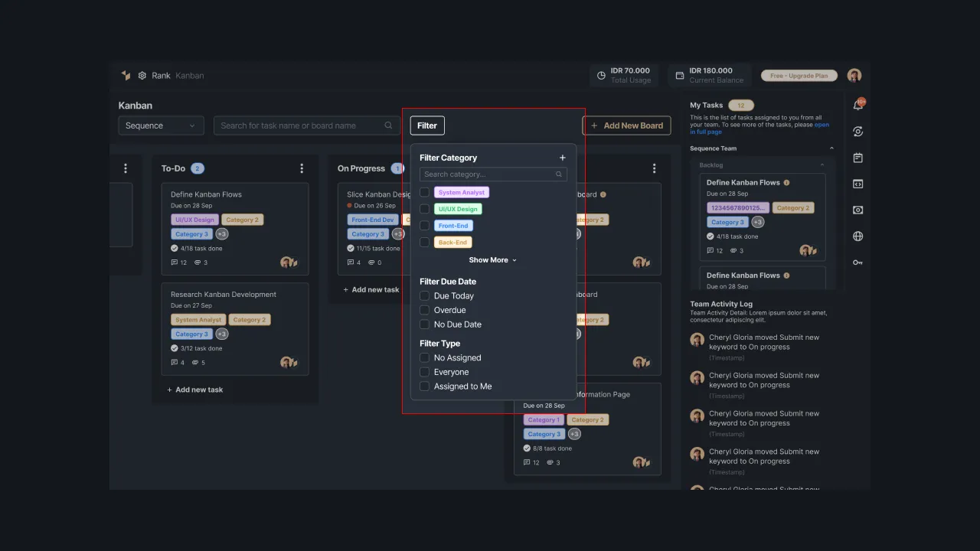Open the Research Kanban Development card
The height and width of the screenshot is (551, 980).
click(x=235, y=329)
